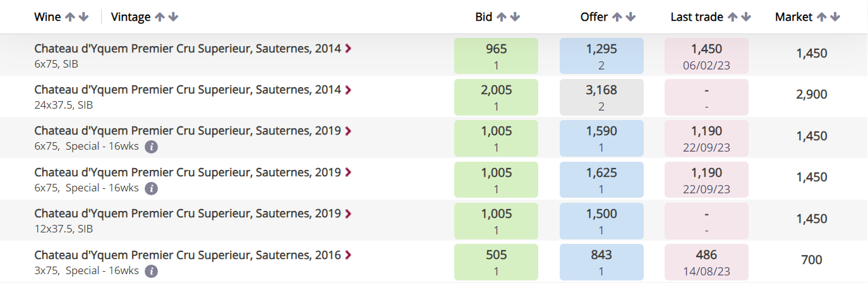The image size is (868, 283).
Task: Select the market price 700
Action: [x=812, y=260]
